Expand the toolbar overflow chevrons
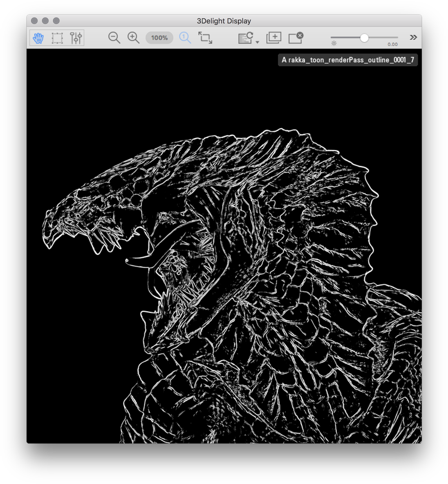 point(413,37)
